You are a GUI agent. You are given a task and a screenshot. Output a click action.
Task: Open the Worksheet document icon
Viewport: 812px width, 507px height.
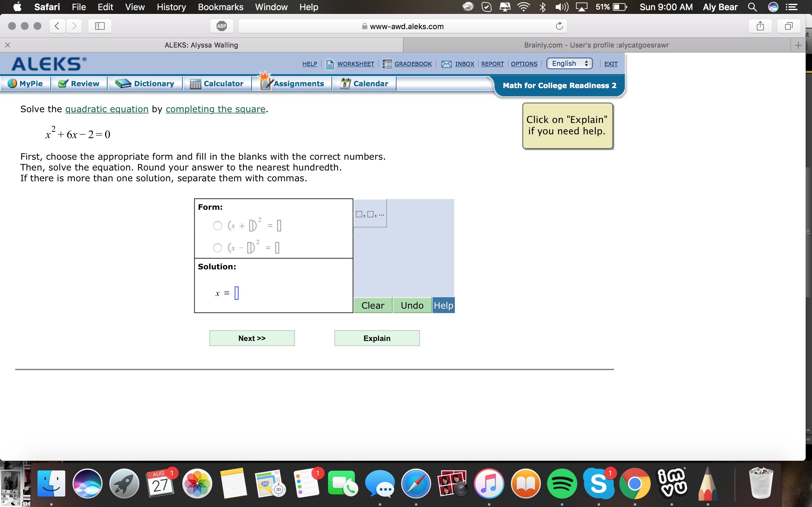[x=330, y=64]
